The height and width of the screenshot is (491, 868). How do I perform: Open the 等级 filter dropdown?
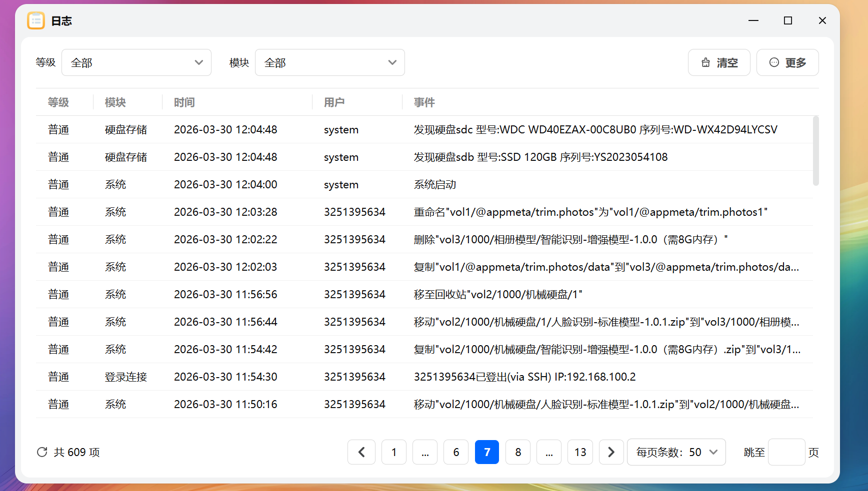tap(136, 62)
